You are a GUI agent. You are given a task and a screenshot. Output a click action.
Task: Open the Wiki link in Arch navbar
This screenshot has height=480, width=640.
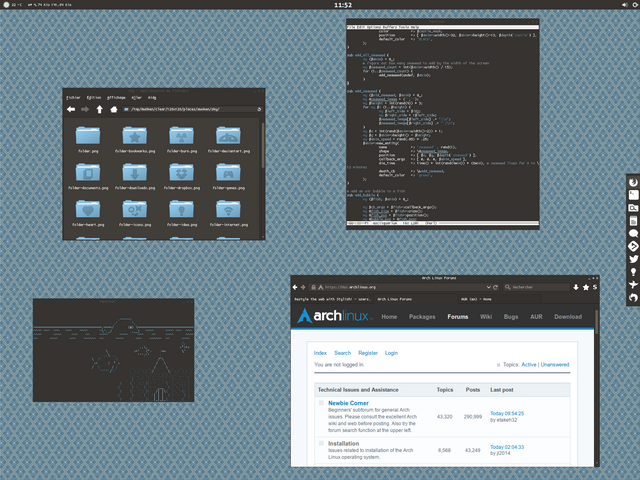click(486, 317)
